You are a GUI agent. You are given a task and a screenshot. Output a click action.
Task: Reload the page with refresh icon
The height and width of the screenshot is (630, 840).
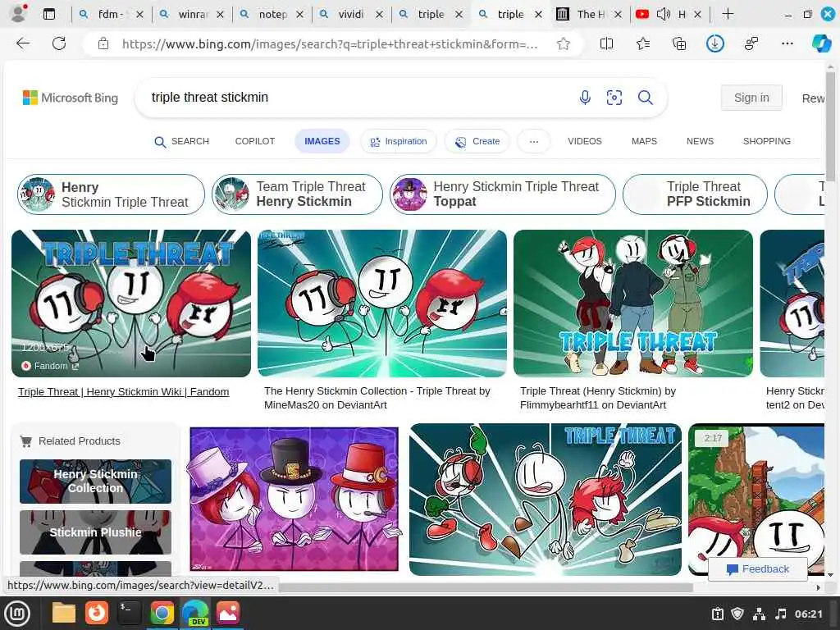click(x=59, y=43)
